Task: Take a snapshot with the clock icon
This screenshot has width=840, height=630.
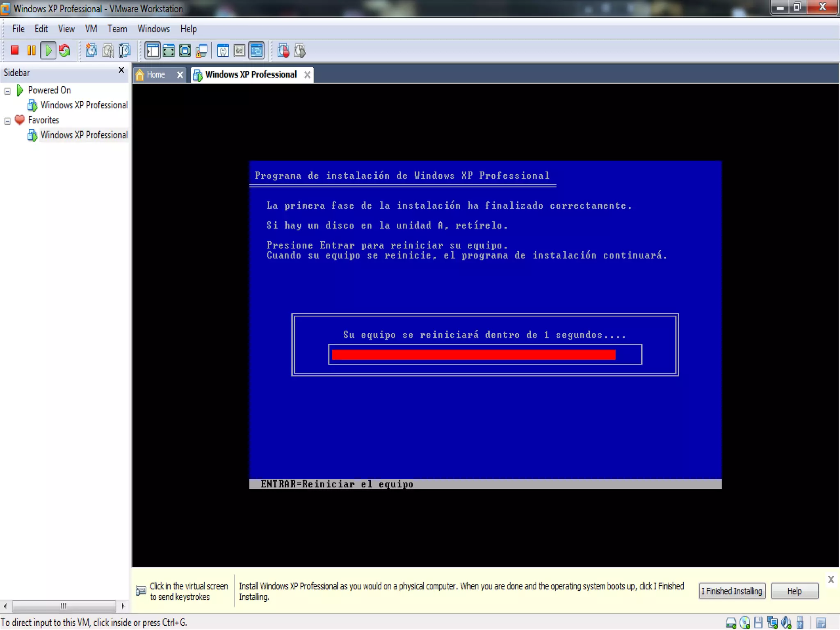Action: pyautogui.click(x=91, y=50)
